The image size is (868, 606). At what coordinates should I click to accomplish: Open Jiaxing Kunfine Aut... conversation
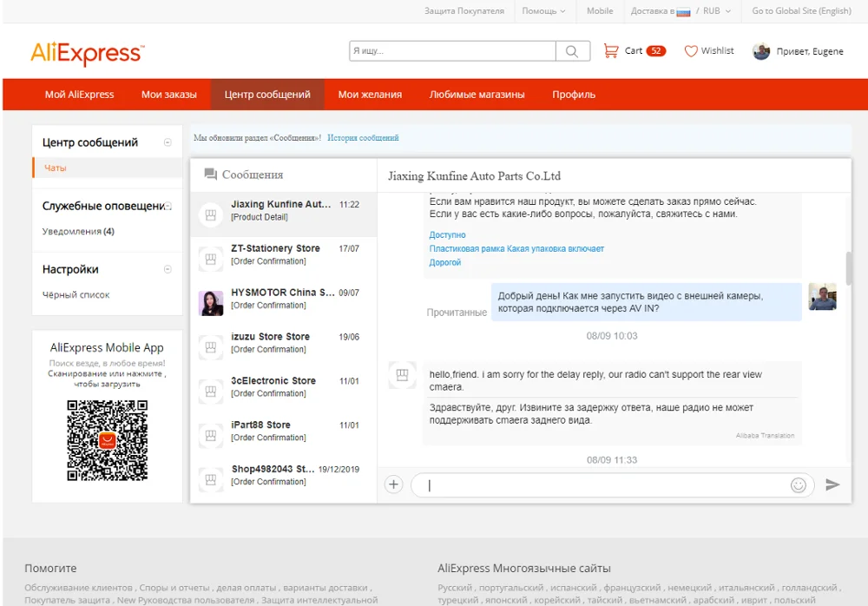[284, 215]
